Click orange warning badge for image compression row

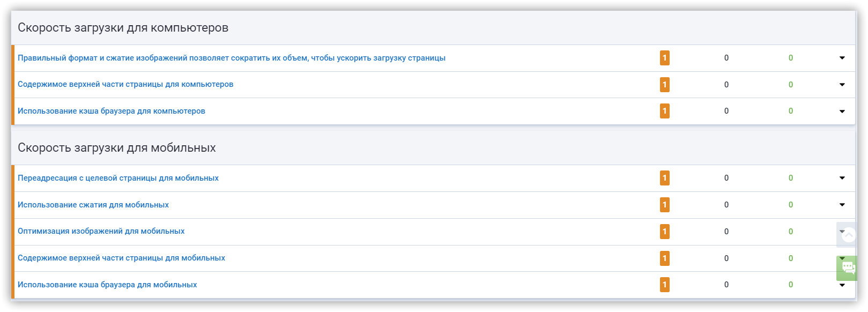coord(664,58)
